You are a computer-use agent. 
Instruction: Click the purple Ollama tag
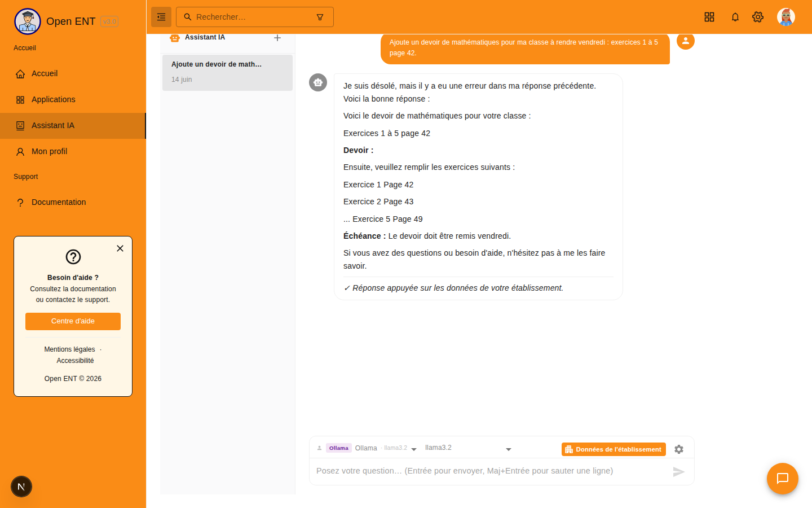coord(339,448)
